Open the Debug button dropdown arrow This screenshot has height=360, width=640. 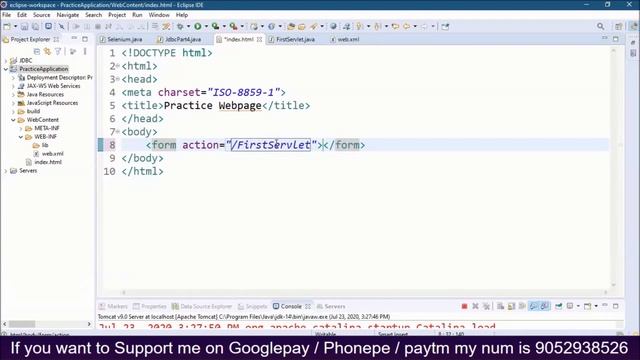(x=188, y=27)
